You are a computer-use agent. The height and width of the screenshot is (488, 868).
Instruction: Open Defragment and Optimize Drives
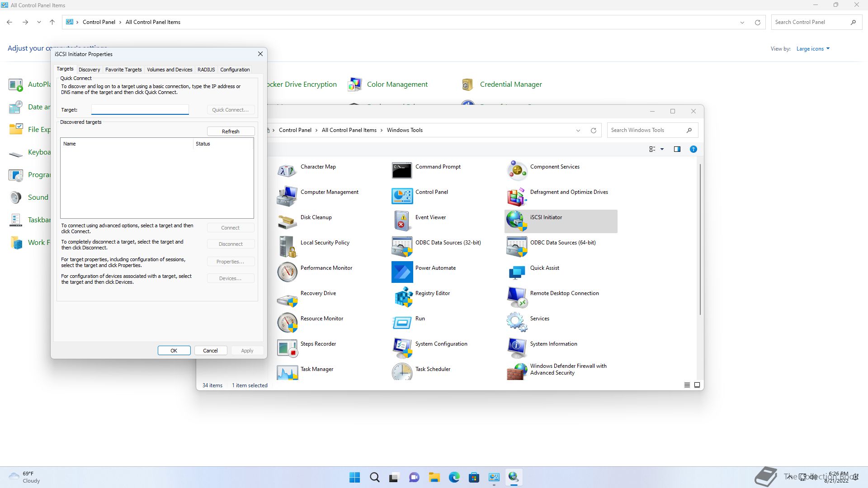tap(517, 196)
